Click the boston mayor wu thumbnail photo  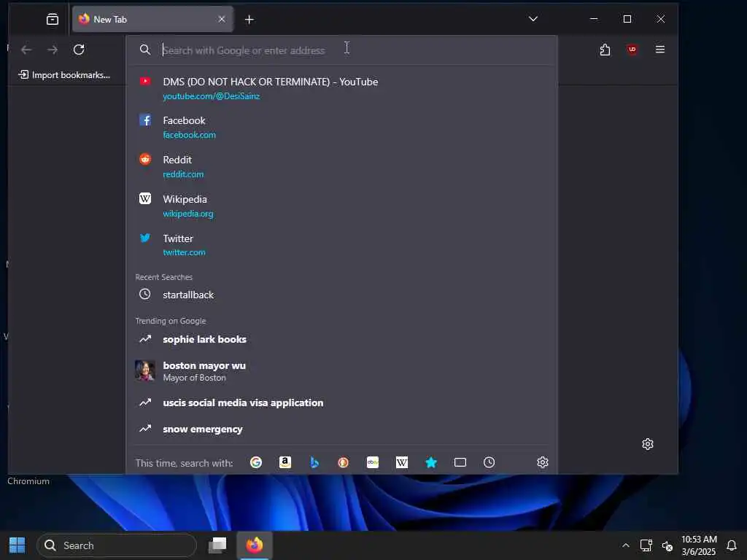[x=145, y=370]
